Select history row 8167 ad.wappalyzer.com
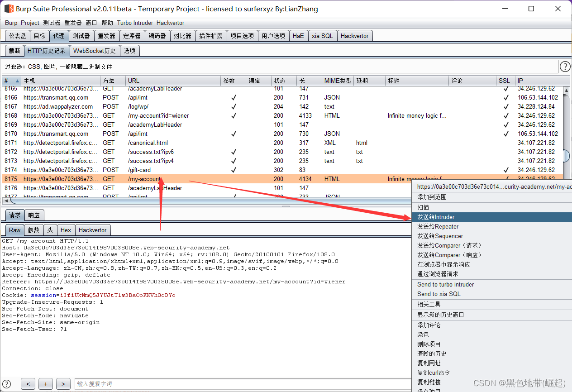Image resolution: width=572 pixels, height=392 pixels. (x=282, y=106)
